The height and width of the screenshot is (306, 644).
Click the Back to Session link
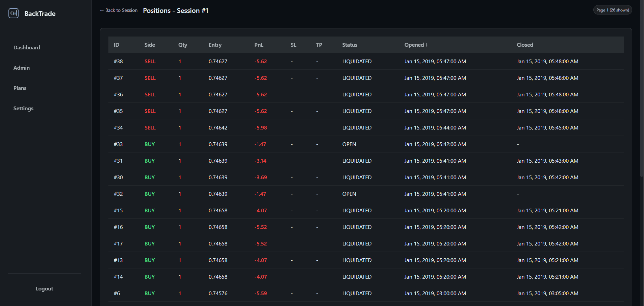point(119,10)
